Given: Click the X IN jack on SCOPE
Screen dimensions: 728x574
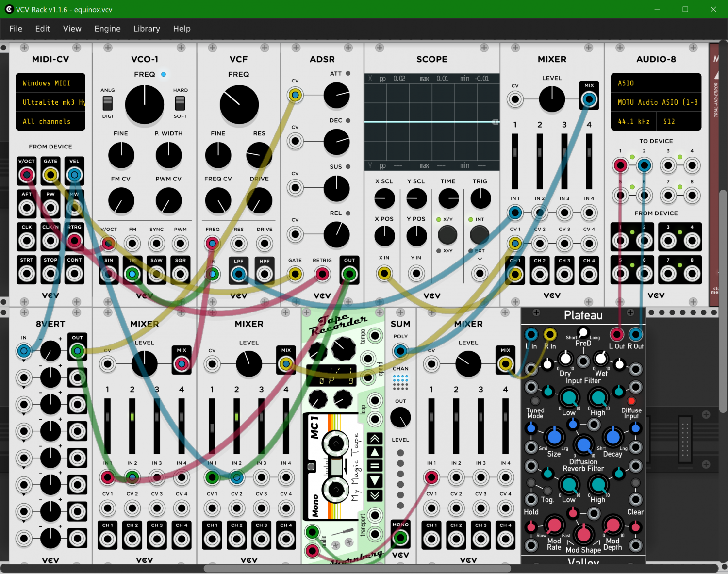Looking at the screenshot, I should point(384,273).
